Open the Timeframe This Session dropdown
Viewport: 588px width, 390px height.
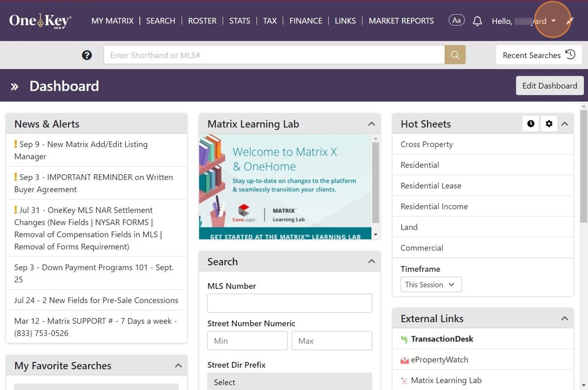pyautogui.click(x=431, y=284)
